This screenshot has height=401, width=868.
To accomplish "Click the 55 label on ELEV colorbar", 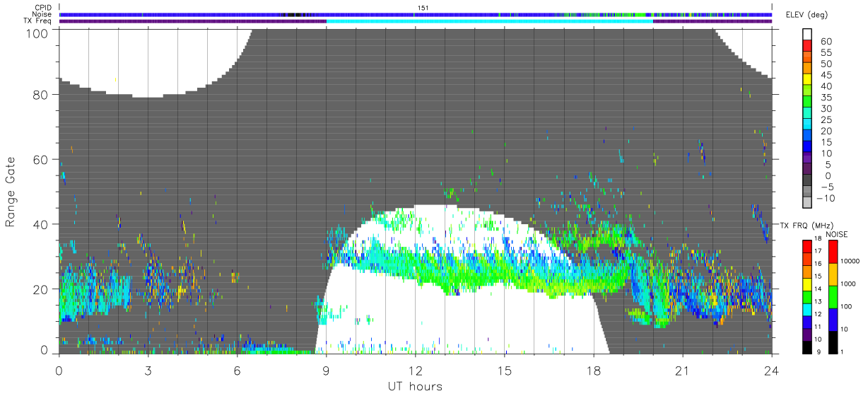I will (x=826, y=53).
